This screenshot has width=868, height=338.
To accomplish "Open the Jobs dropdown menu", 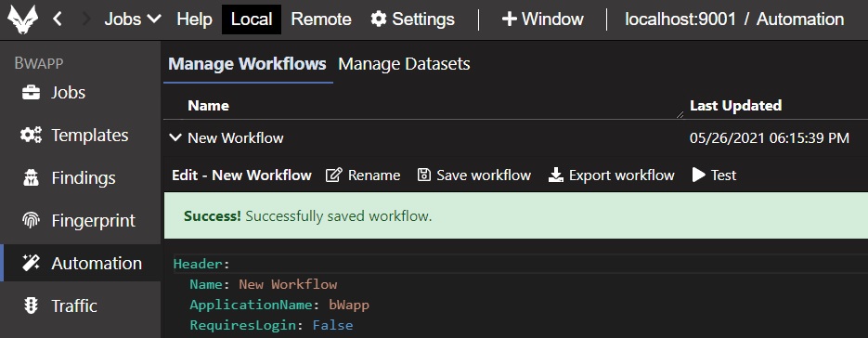I will click(x=133, y=19).
